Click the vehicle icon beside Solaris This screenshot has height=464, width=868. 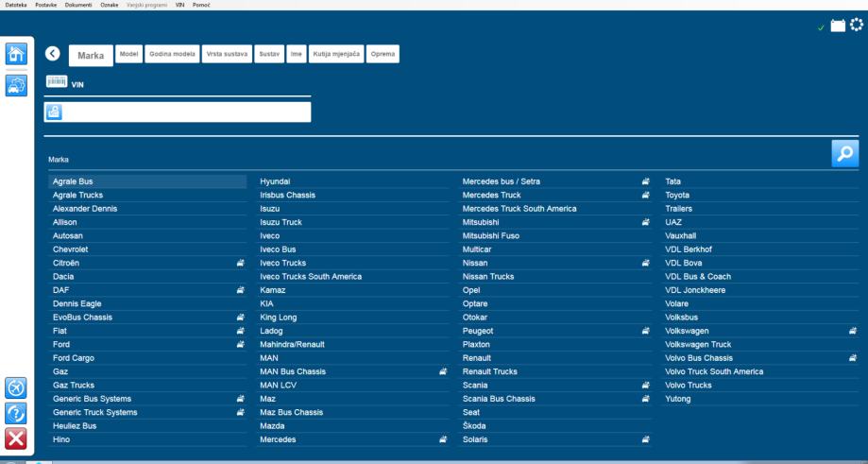pyautogui.click(x=645, y=439)
